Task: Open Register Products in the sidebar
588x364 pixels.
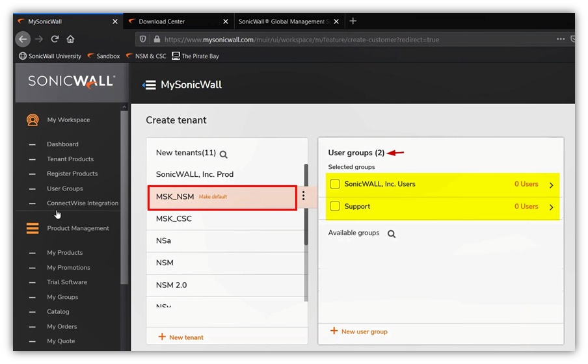Action: click(72, 174)
